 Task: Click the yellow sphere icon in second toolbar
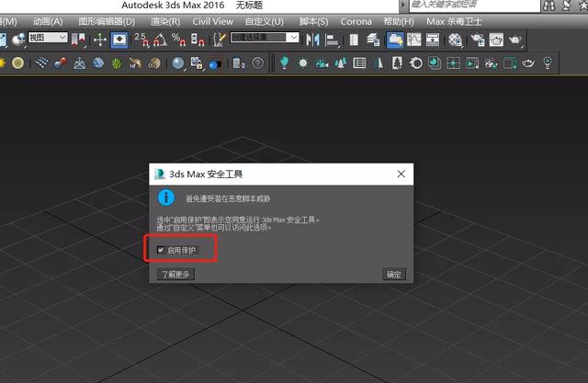tap(17, 63)
